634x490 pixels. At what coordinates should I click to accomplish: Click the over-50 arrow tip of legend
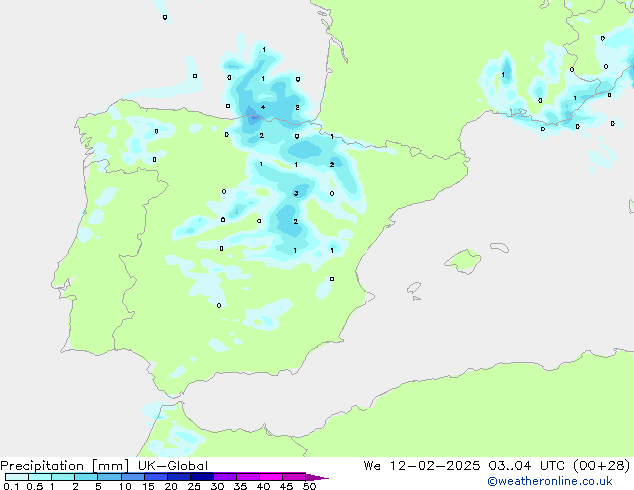(x=317, y=477)
